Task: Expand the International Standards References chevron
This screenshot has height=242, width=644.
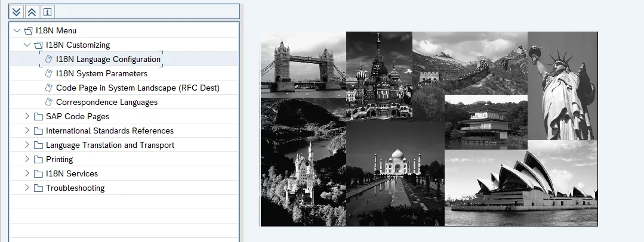Action: 27,131
